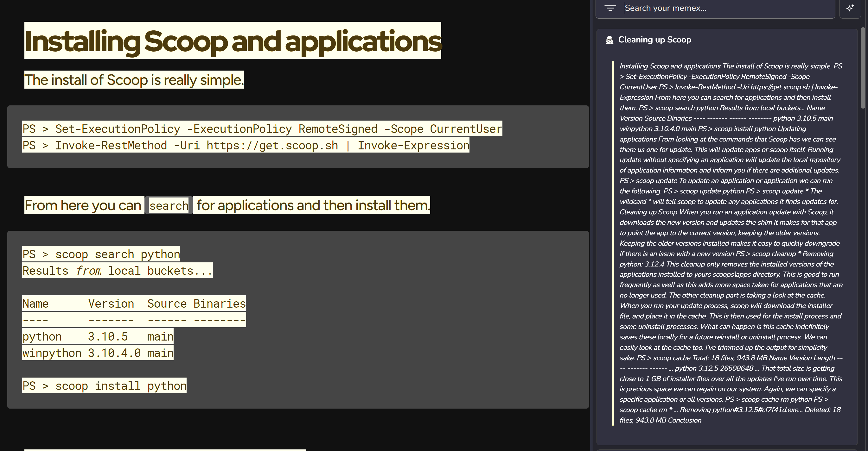Open the search filter options icon
The height and width of the screenshot is (451, 868).
(x=610, y=8)
